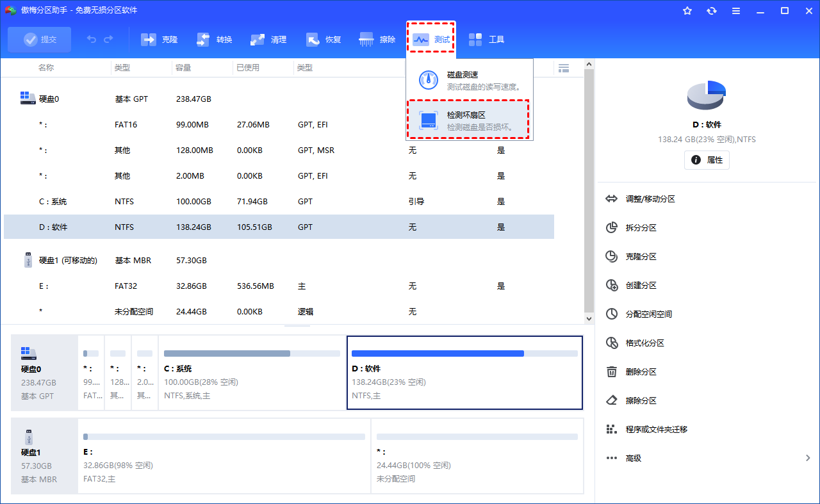Open the 恢复 (Recover) toolbar tool
Viewport: 820px width, 504px height.
tap(324, 40)
